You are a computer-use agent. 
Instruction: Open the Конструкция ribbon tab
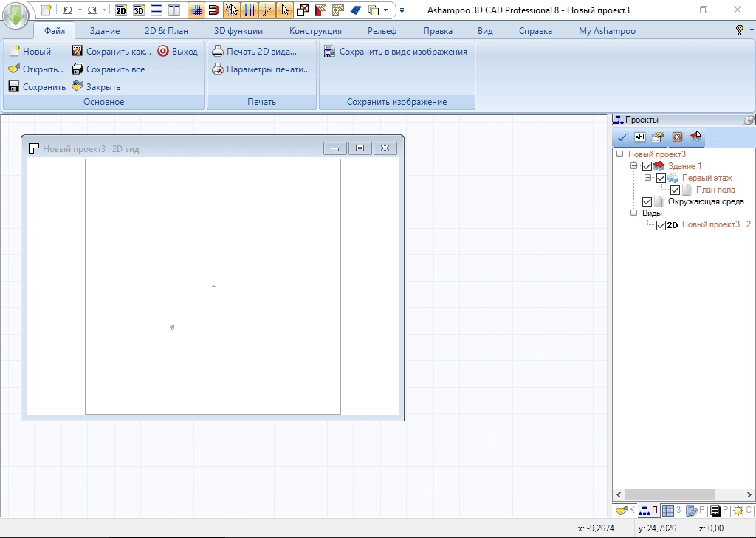pos(315,31)
